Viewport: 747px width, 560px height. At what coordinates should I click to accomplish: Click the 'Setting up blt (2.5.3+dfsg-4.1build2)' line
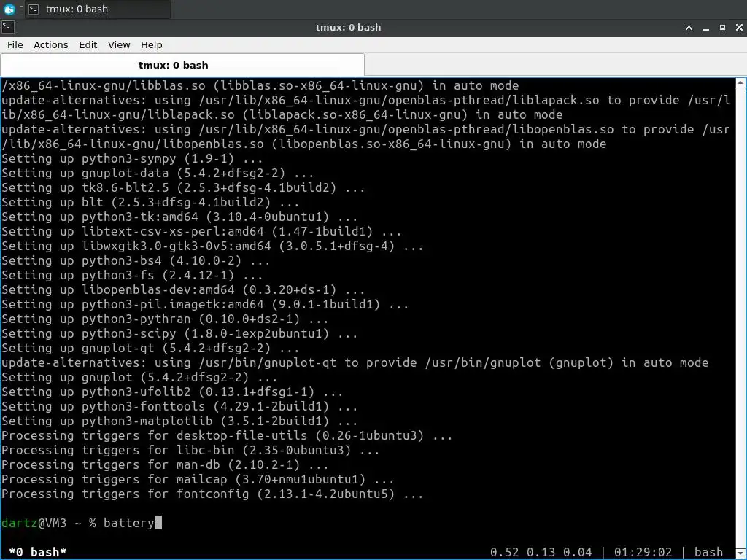(x=150, y=202)
